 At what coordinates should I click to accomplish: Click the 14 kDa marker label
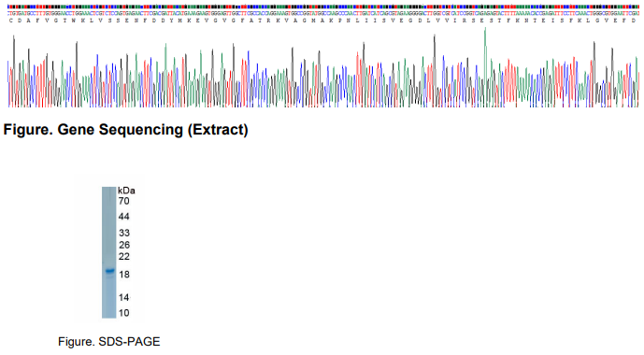123,297
